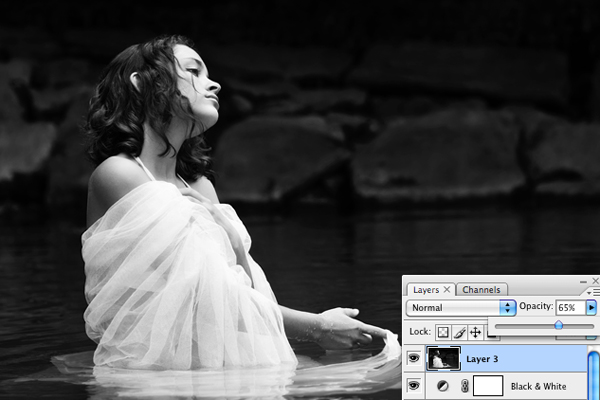Select the Layer 3 thumbnail
Viewport: 600px width, 400px height.
point(443,359)
